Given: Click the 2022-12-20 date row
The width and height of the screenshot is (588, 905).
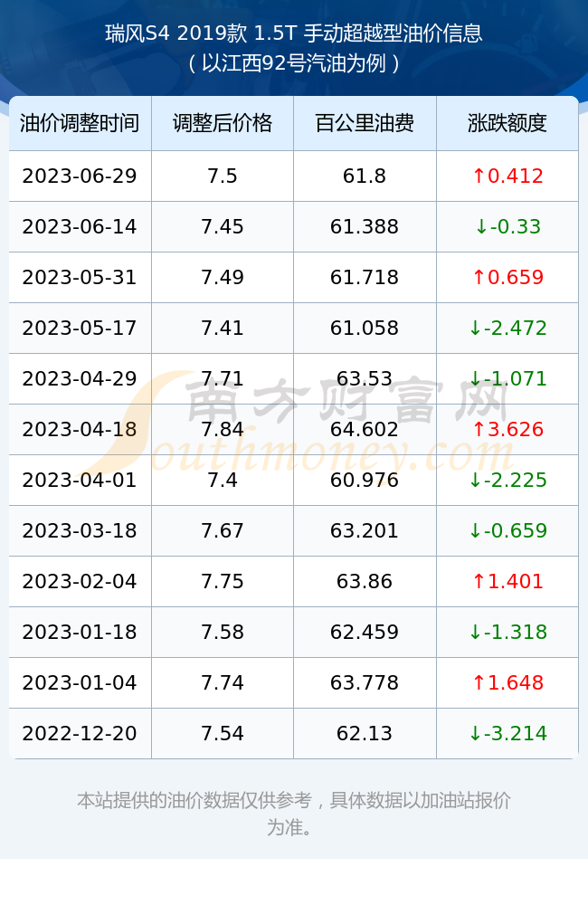Looking at the screenshot, I should pyautogui.click(x=294, y=734).
